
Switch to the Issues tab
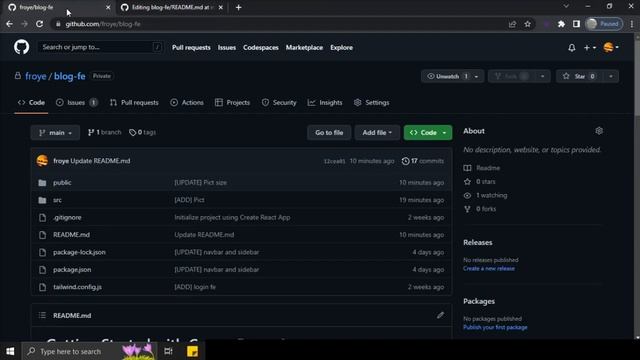point(76,102)
